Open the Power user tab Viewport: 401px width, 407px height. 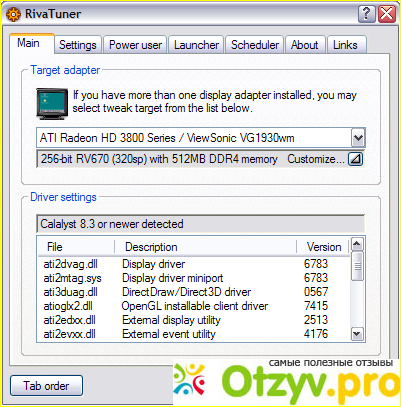click(x=135, y=45)
